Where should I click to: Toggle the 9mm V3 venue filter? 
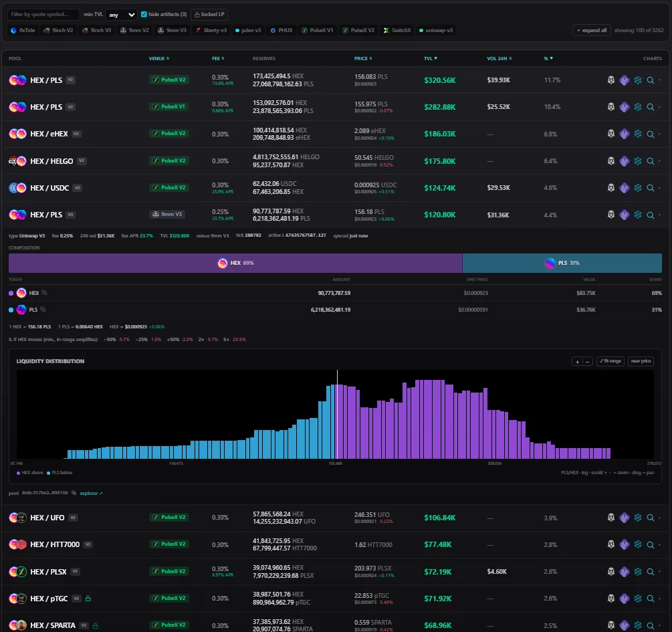172,31
